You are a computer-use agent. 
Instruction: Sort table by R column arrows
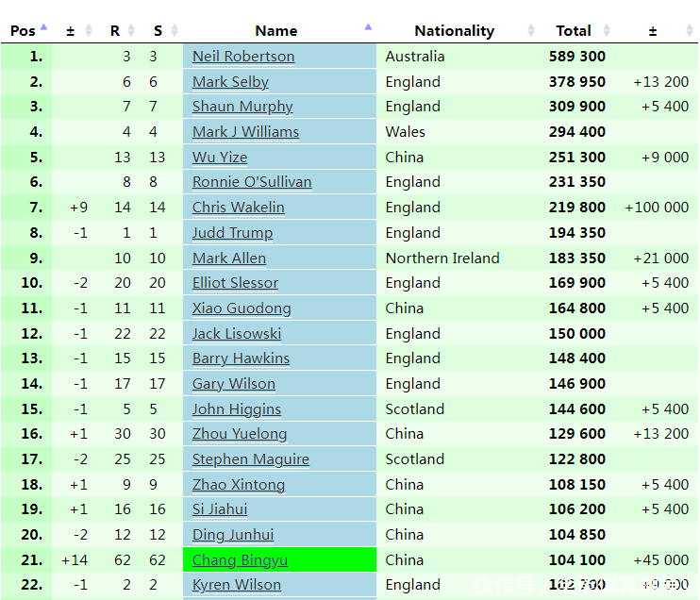pyautogui.click(x=131, y=30)
